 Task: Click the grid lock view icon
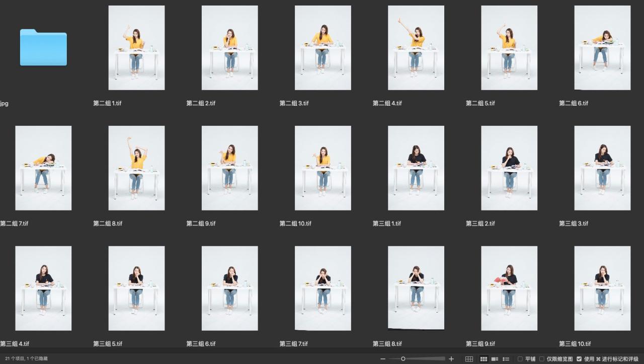pyautogui.click(x=469, y=359)
